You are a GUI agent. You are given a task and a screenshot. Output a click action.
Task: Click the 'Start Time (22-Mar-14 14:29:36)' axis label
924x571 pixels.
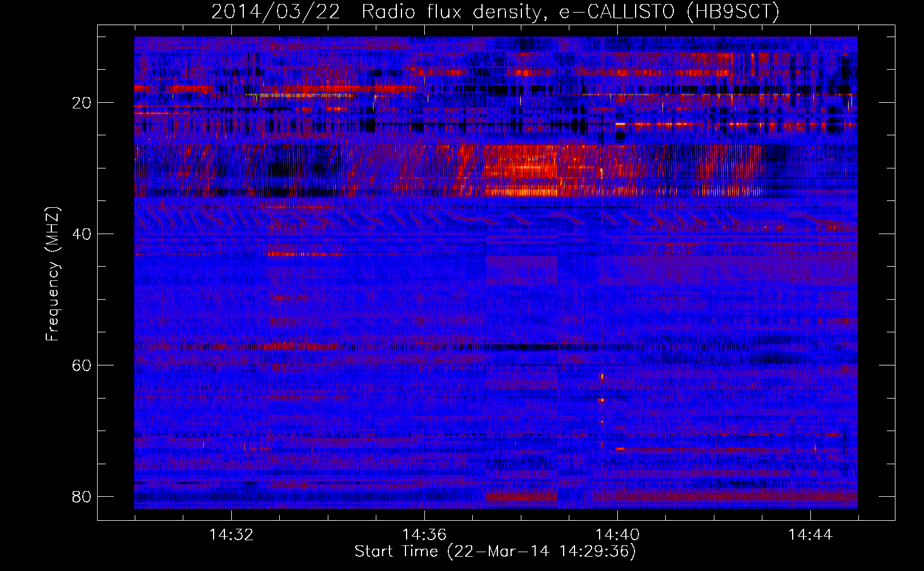495,552
